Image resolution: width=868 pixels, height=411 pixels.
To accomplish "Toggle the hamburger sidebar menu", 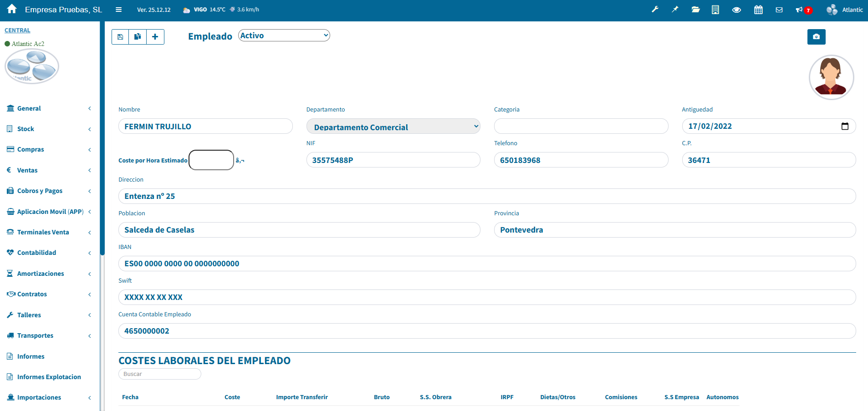I will tap(118, 10).
